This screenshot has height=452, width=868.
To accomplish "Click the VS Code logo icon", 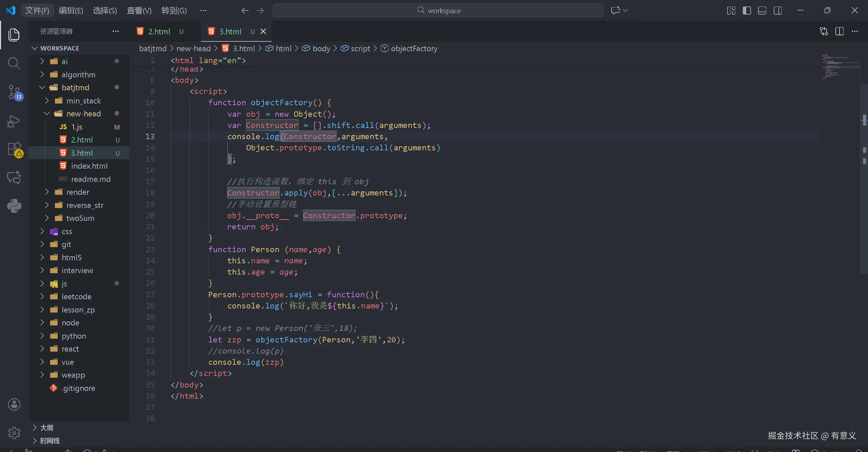I will click(x=11, y=11).
